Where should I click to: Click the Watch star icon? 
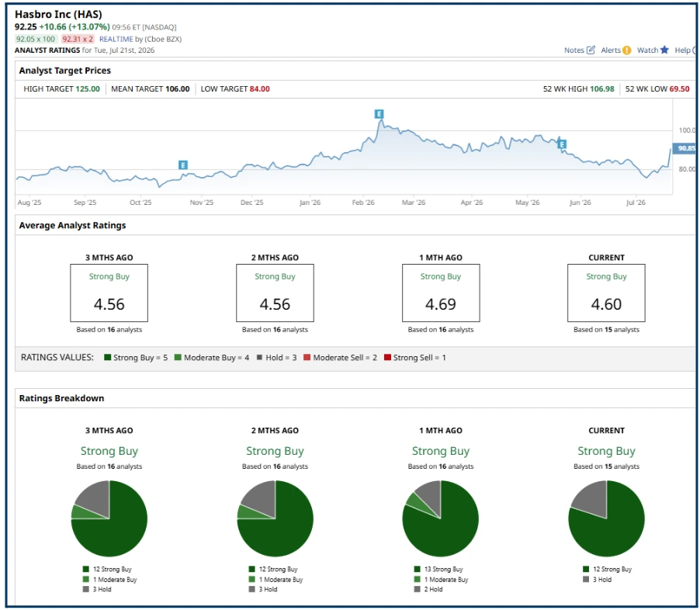click(665, 50)
